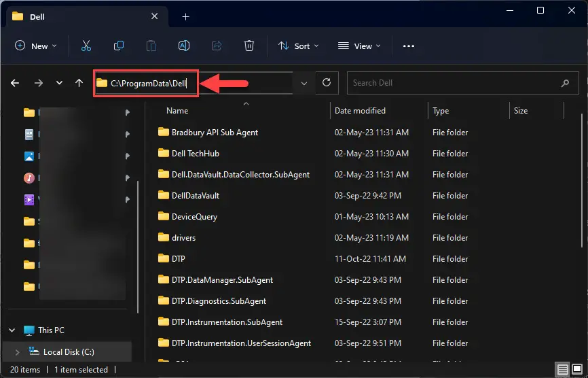The height and width of the screenshot is (378, 588).
Task: Click the search magnifier icon
Action: click(565, 84)
